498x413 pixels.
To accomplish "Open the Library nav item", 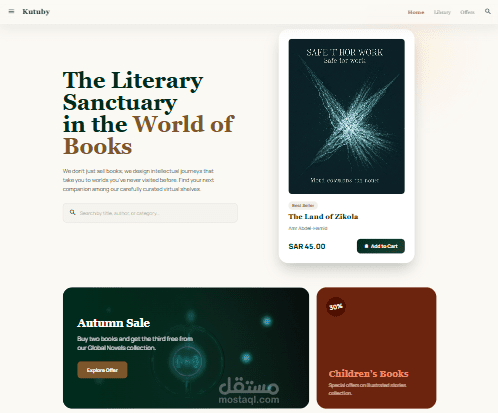I will (x=442, y=12).
